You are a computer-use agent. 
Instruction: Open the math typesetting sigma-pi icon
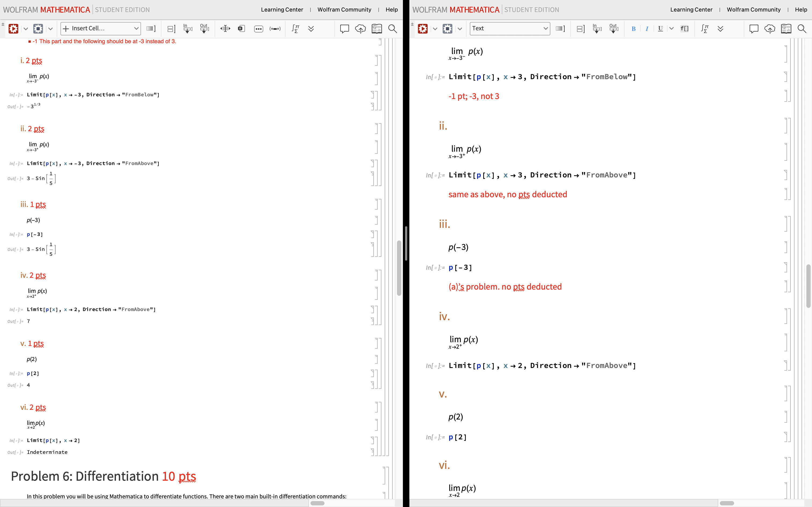295,28
